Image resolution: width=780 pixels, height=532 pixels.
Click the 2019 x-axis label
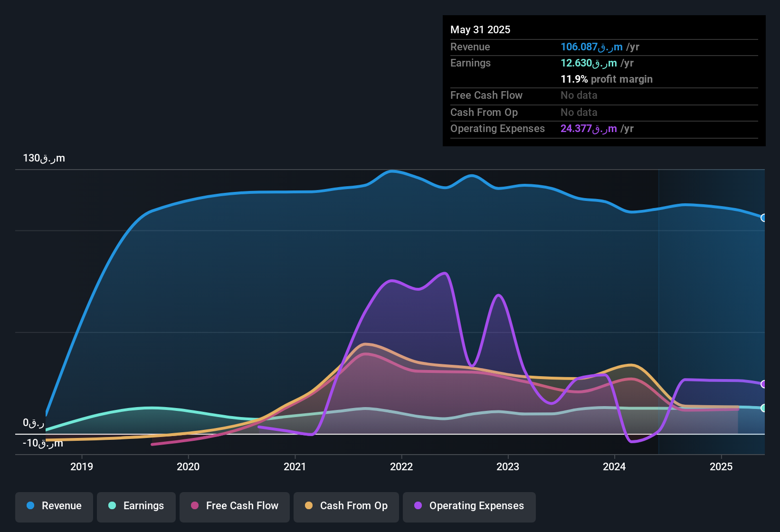[x=82, y=466]
